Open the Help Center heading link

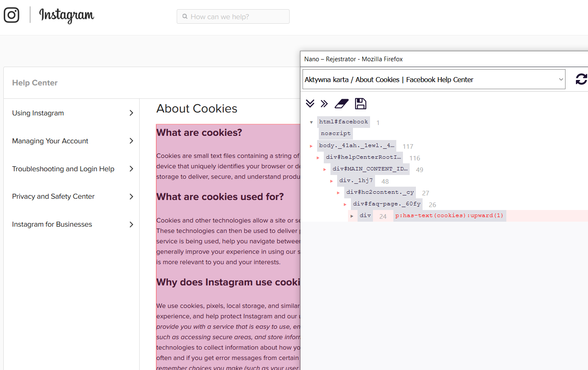[35, 83]
